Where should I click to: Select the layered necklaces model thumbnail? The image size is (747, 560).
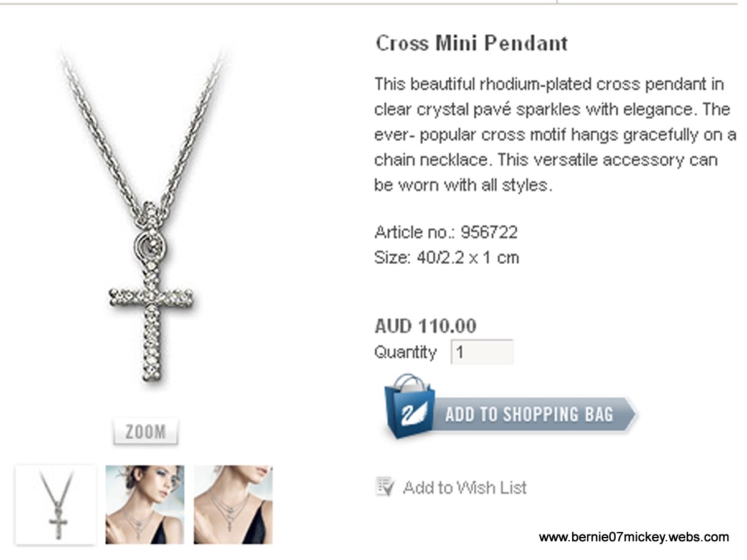pos(233,505)
